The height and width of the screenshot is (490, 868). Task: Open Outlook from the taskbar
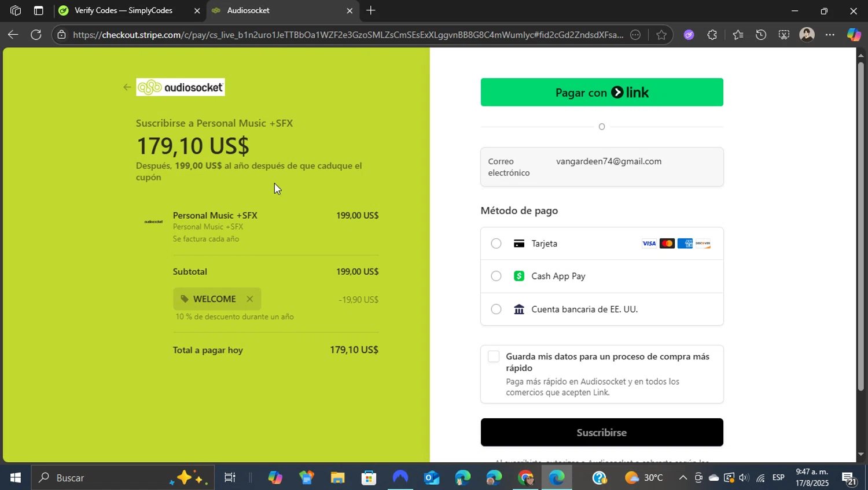(432, 478)
